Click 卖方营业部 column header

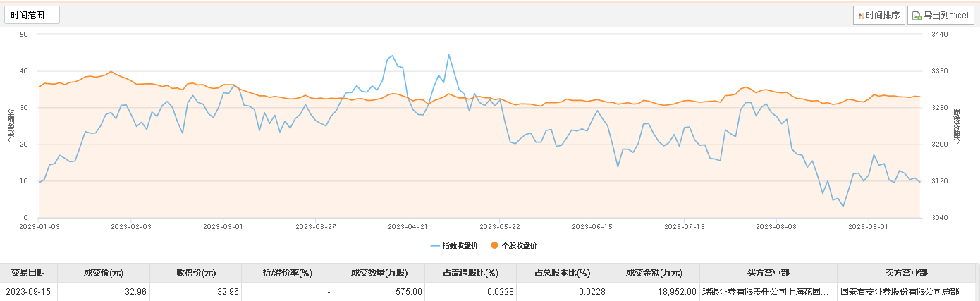pyautogui.click(x=906, y=273)
